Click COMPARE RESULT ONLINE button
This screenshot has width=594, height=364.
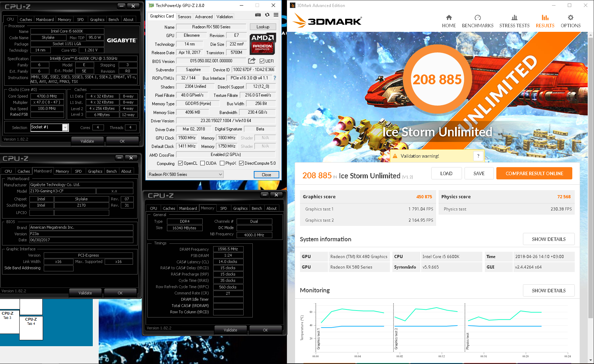click(534, 173)
